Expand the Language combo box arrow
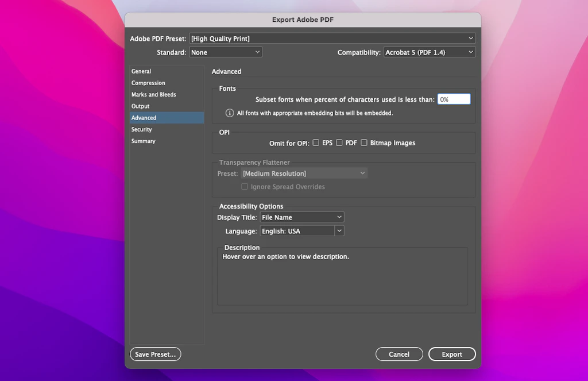The height and width of the screenshot is (381, 588). pos(339,231)
